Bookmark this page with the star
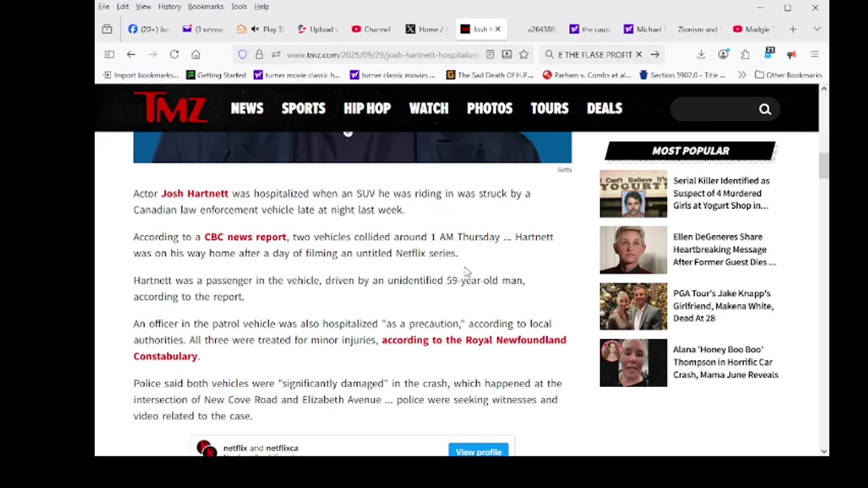 pos(524,54)
